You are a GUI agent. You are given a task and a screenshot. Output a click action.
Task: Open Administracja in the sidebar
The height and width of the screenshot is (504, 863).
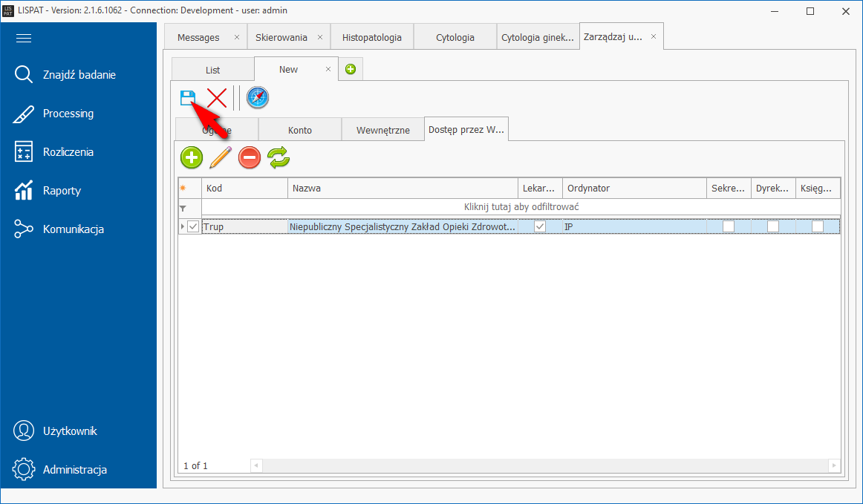click(74, 469)
